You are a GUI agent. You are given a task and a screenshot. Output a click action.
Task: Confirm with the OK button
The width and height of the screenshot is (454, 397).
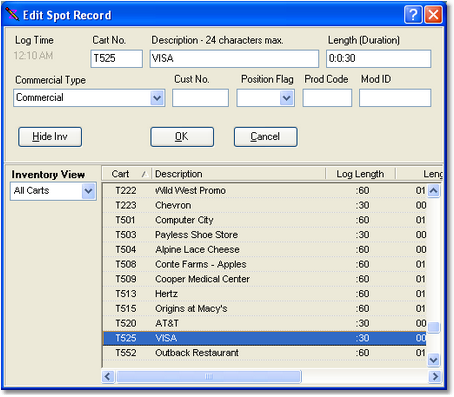click(x=182, y=137)
